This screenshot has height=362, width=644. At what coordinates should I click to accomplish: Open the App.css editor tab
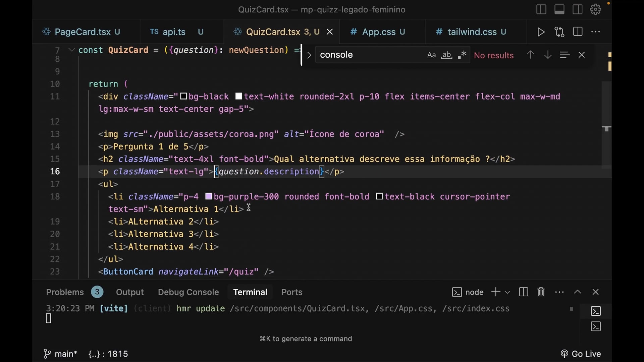click(x=379, y=32)
